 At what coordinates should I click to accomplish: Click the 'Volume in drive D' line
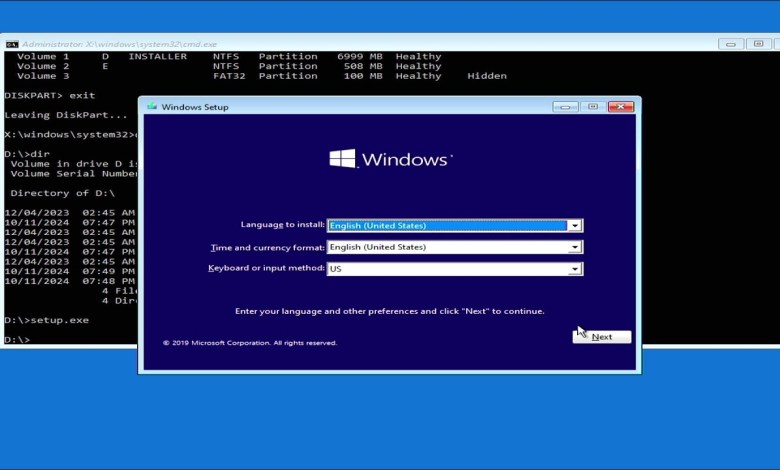click(x=74, y=164)
